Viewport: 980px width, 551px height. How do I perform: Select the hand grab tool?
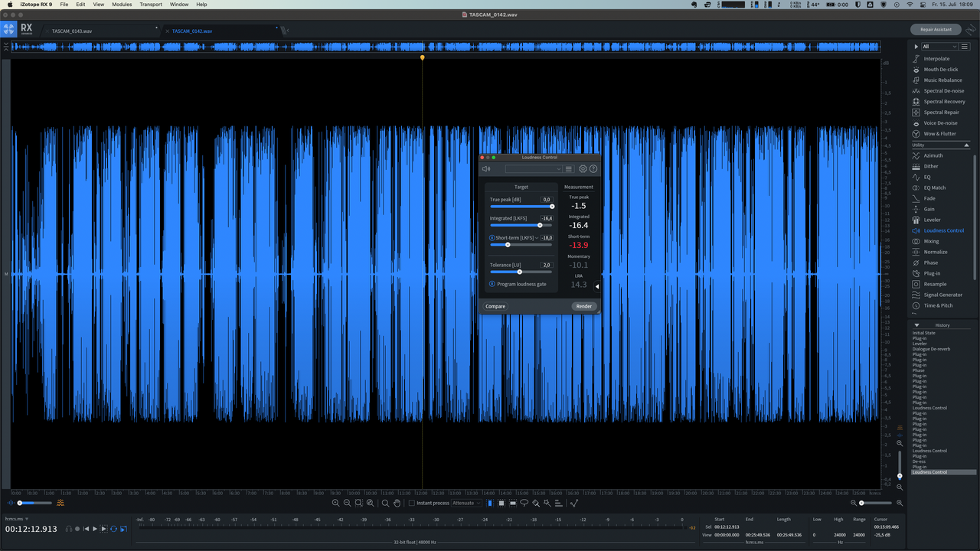coord(397,503)
